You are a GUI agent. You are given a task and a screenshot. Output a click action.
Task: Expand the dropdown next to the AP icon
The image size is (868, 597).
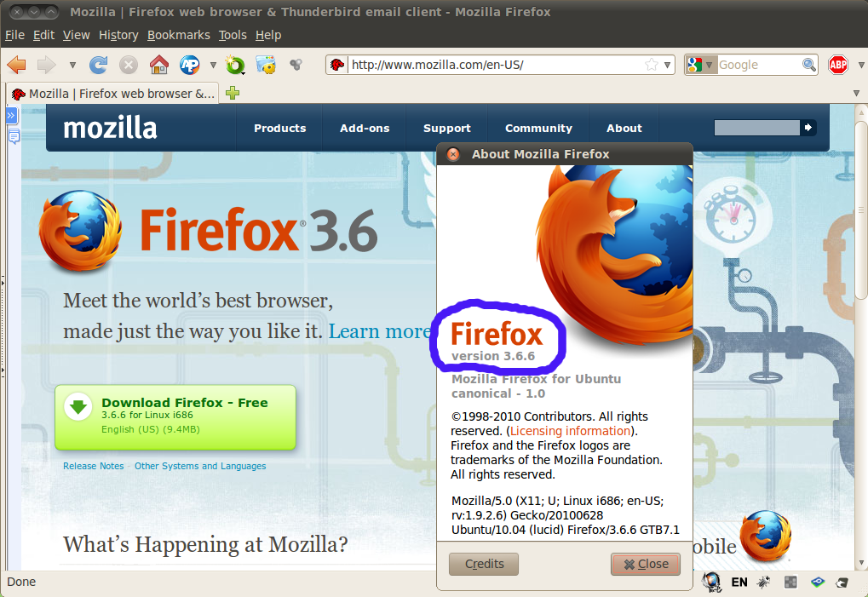[x=213, y=66]
